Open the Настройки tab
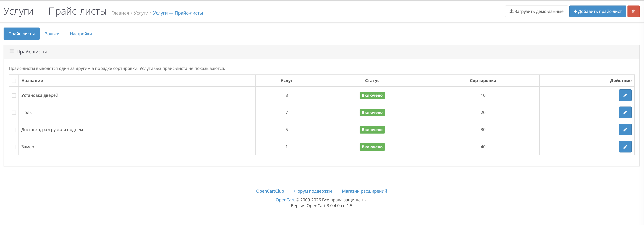Viewport: 644px width, 225px height. (x=81, y=34)
